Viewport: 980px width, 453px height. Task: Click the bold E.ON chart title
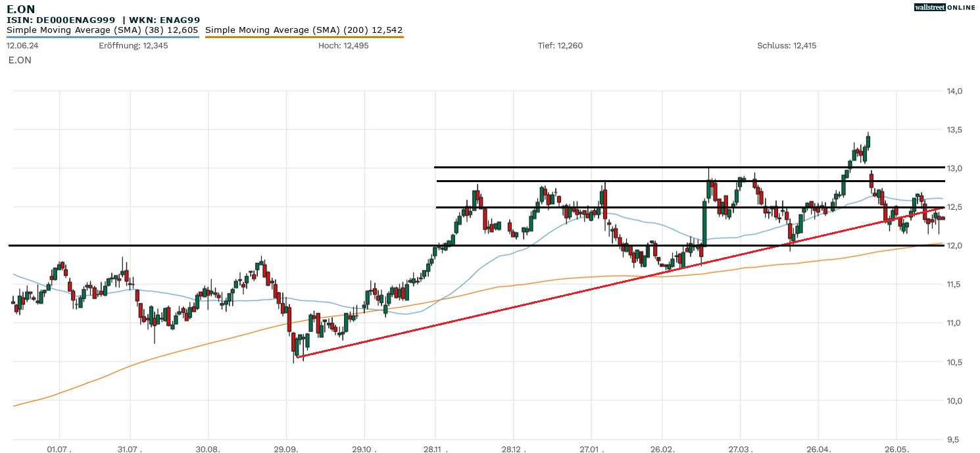click(21, 9)
